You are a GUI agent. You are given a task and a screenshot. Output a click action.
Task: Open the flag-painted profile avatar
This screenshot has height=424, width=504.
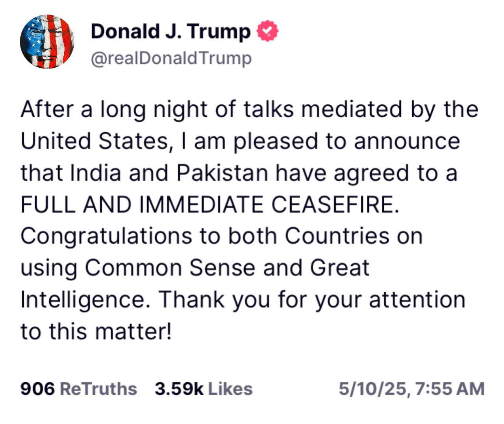click(x=47, y=42)
